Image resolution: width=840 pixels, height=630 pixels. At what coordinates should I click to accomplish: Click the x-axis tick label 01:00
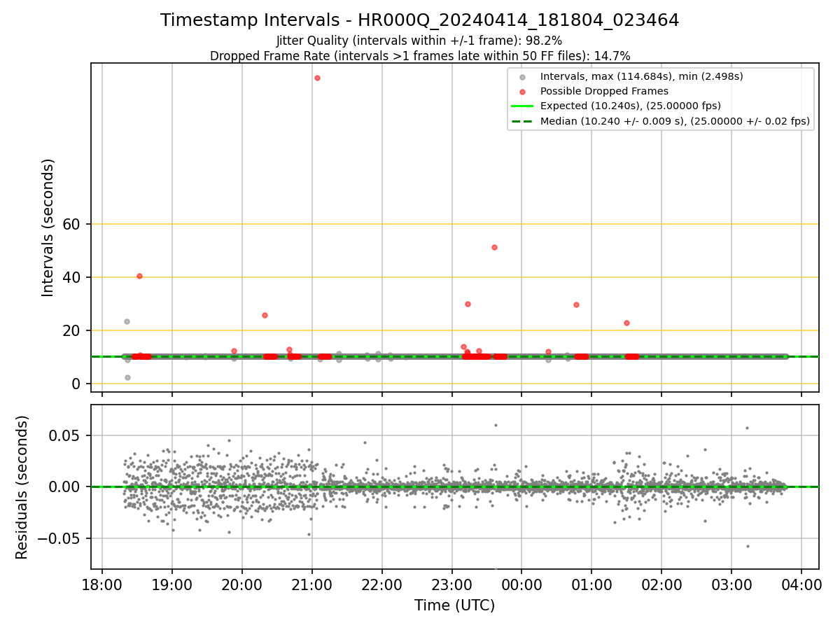click(591, 584)
